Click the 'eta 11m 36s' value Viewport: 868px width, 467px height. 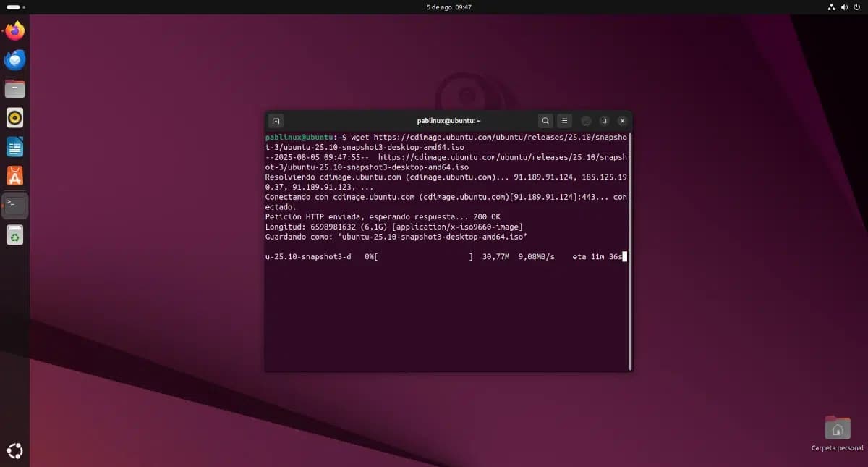pyautogui.click(x=597, y=256)
